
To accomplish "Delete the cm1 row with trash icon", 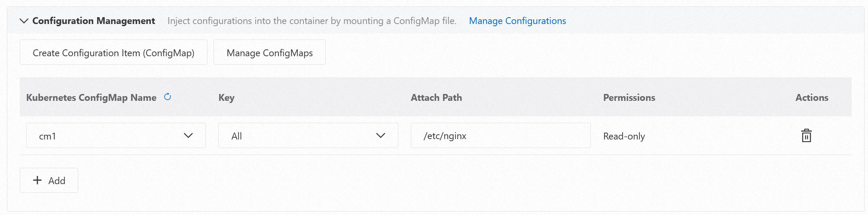I will click(806, 136).
